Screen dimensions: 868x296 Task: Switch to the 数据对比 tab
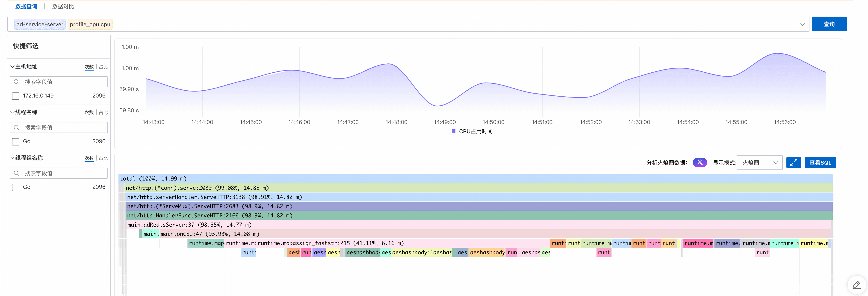(x=63, y=6)
